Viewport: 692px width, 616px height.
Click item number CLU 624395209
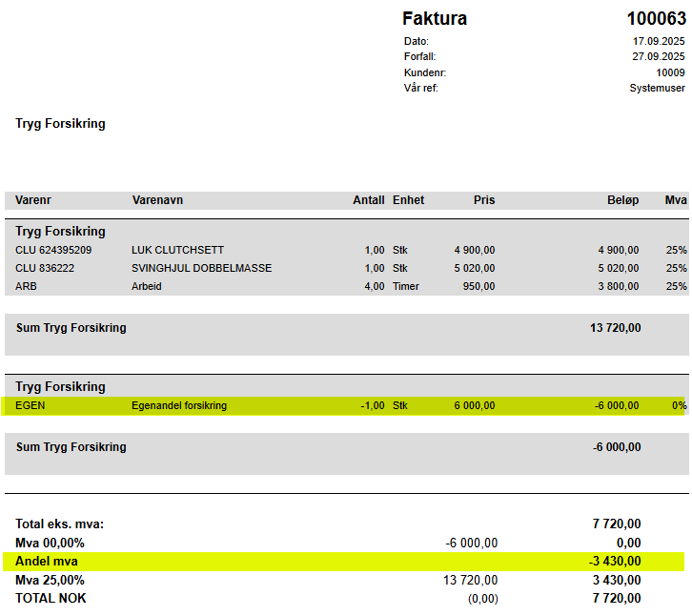(x=53, y=250)
